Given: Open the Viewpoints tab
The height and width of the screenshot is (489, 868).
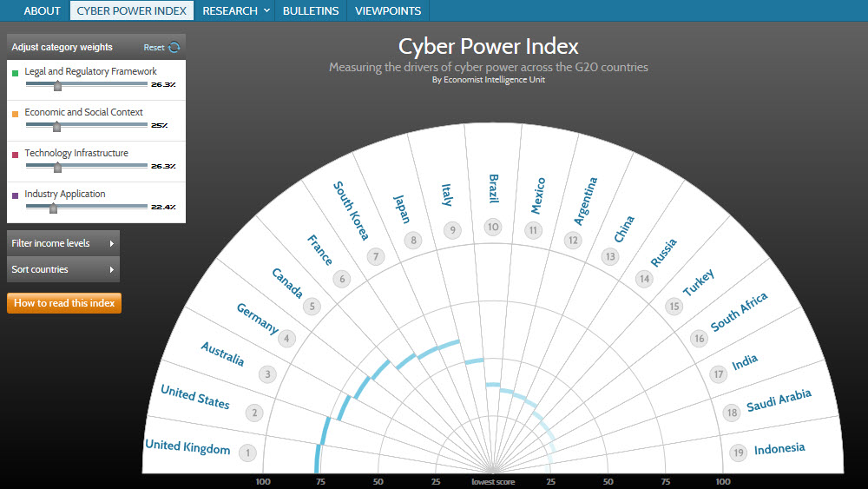Looking at the screenshot, I should pos(387,11).
